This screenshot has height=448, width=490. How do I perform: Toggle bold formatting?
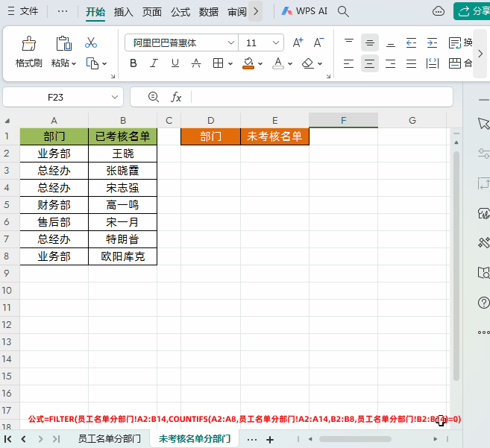point(134,63)
